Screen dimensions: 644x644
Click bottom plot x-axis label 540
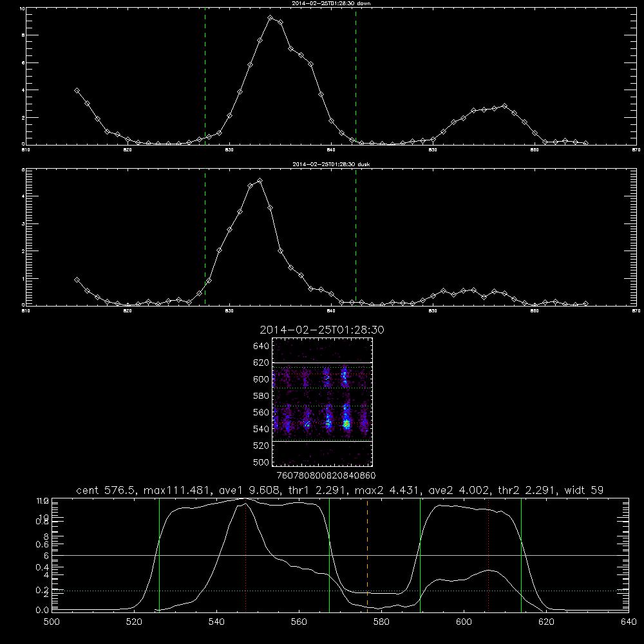[x=216, y=622]
